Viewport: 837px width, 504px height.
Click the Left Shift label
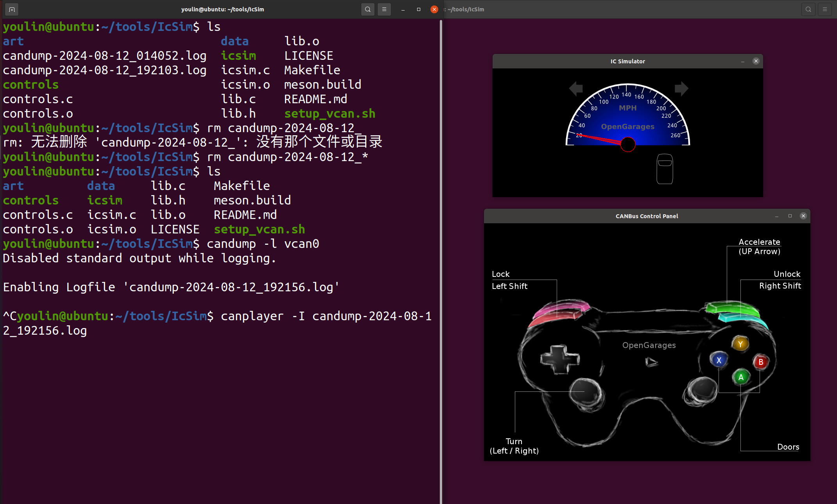click(509, 286)
